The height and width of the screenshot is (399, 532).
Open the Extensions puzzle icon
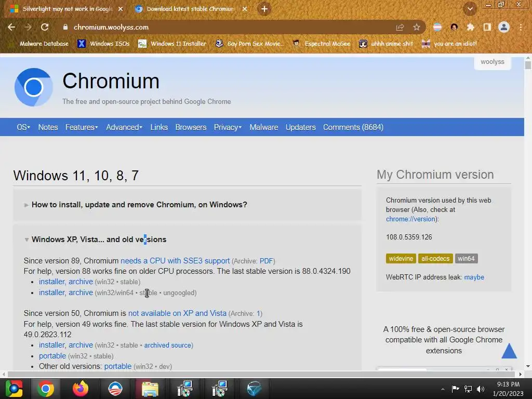point(471,27)
